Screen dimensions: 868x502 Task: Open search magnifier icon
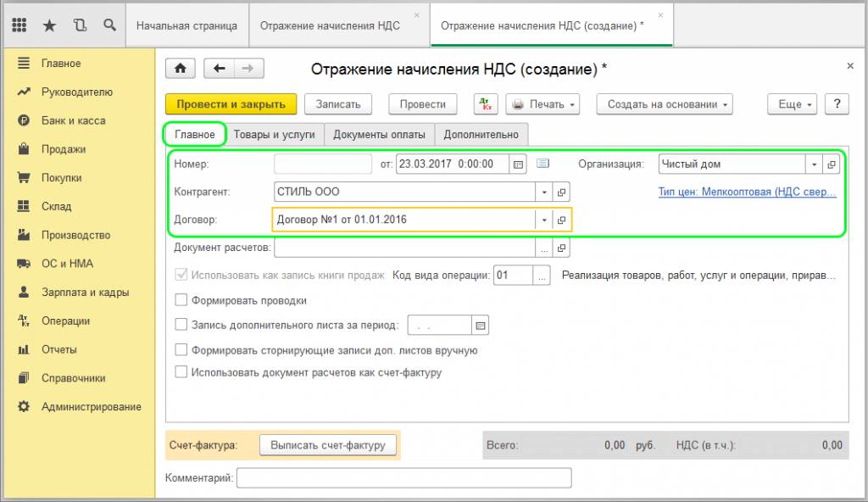click(109, 25)
